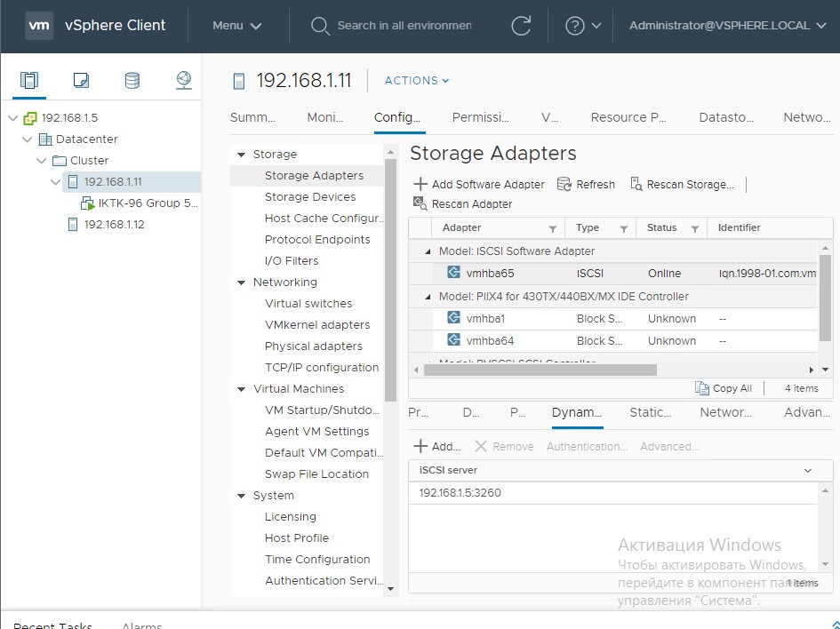
Task: Click the plus icon to Add iSCSI server
Action: click(x=420, y=446)
